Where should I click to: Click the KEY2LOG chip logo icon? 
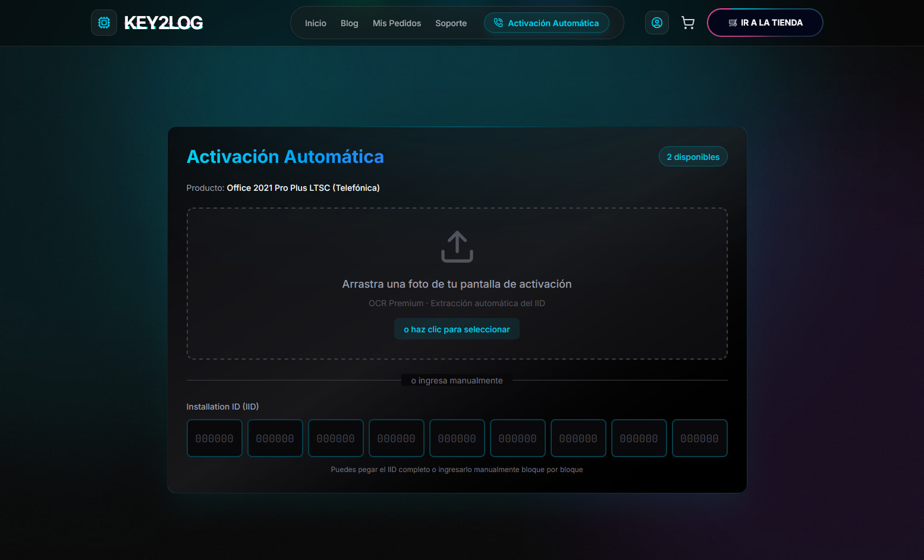pos(104,23)
